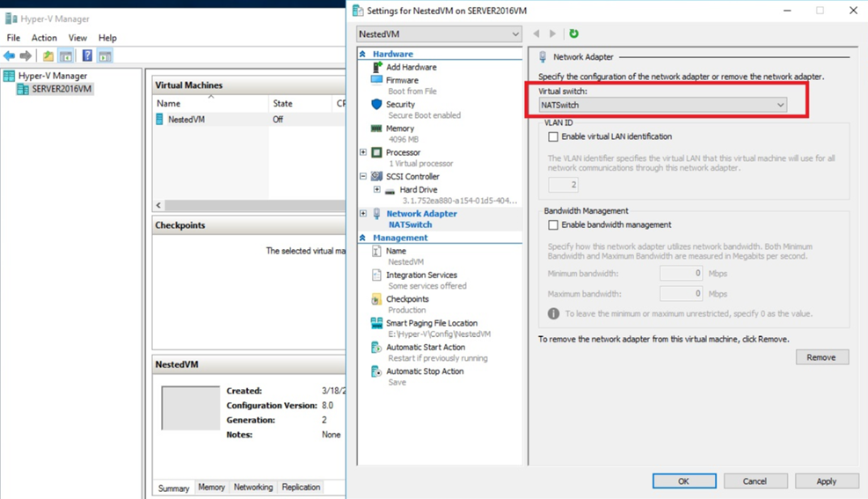
Task: Expand the Processor node
Action: 363,152
